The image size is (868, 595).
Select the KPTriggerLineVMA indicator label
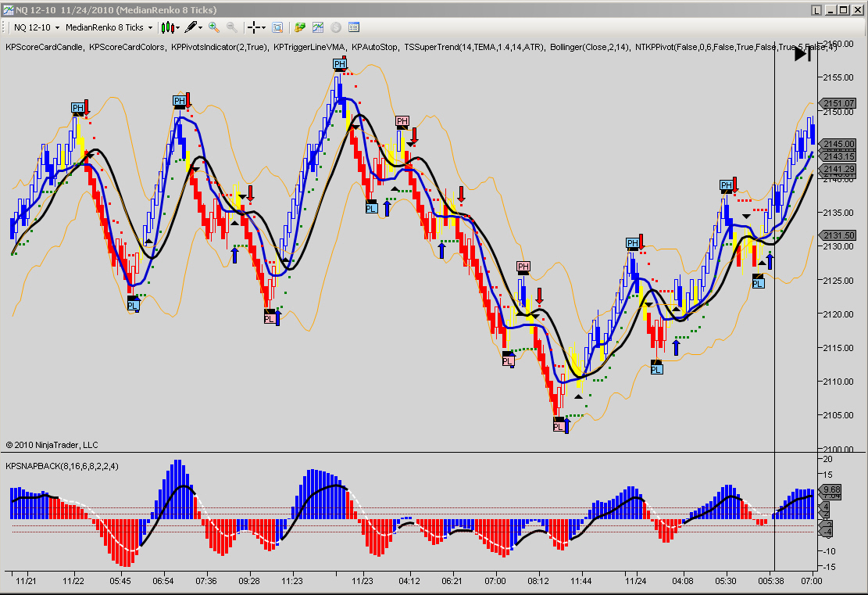pos(309,47)
